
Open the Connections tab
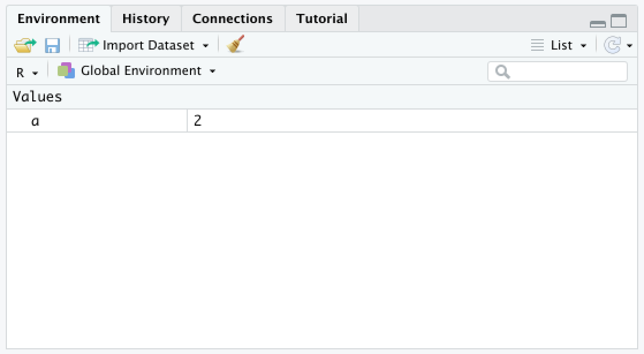click(232, 18)
